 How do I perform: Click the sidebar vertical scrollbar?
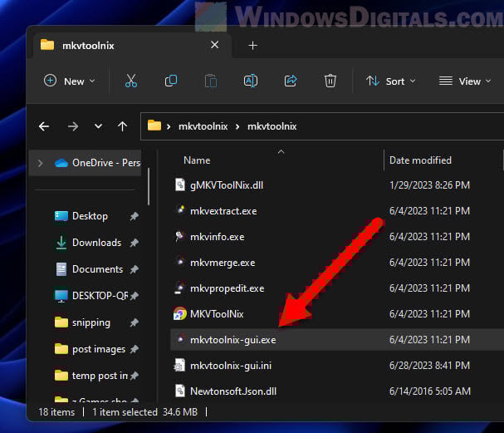click(x=149, y=187)
